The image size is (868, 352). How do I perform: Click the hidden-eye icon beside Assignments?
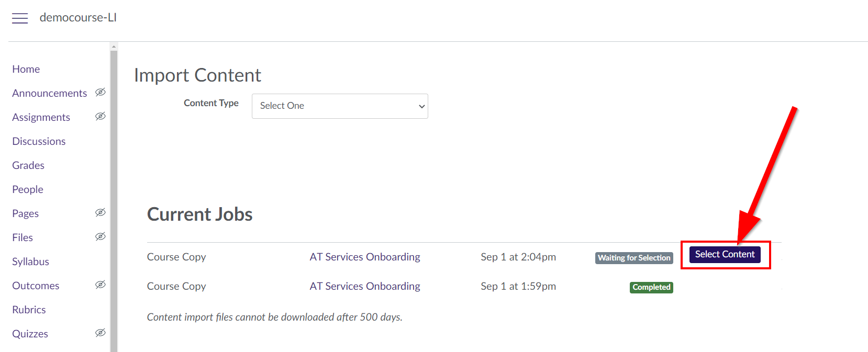100,116
